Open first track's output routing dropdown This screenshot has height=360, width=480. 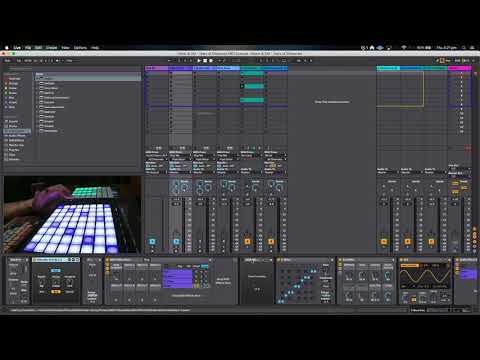pyautogui.click(x=156, y=172)
